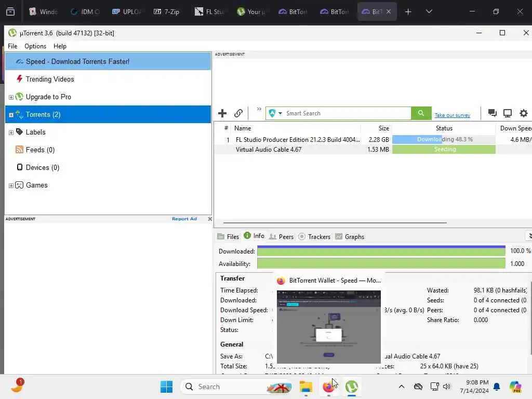Close the sidebar advertisement

(210, 219)
